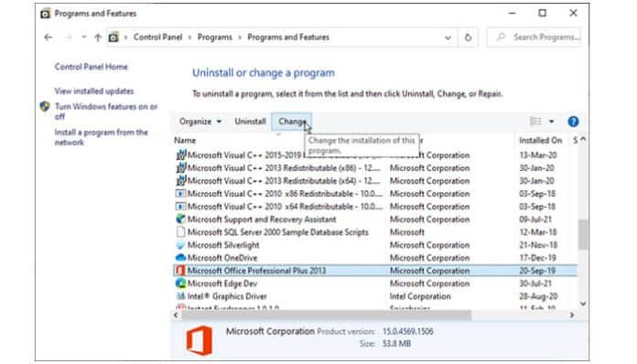Image resolution: width=637 pixels, height=364 pixels.
Task: Open Programs breadcrumb in address bar
Action: click(x=215, y=37)
